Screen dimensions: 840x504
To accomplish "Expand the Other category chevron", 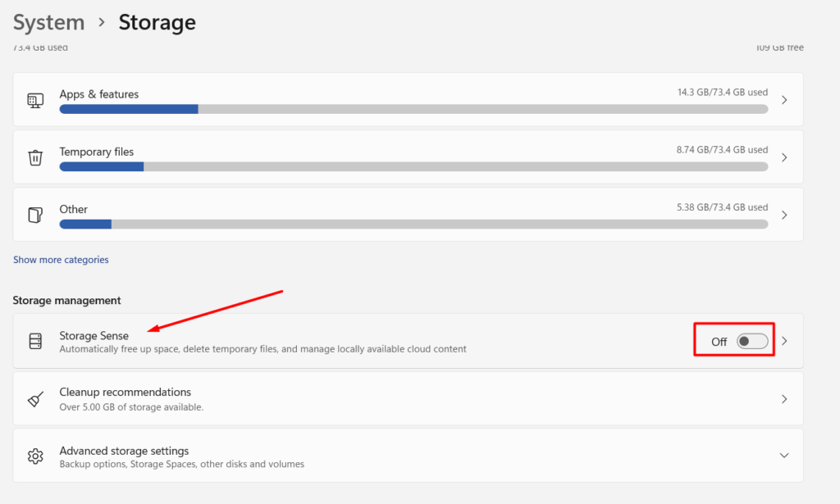I will pos(783,214).
